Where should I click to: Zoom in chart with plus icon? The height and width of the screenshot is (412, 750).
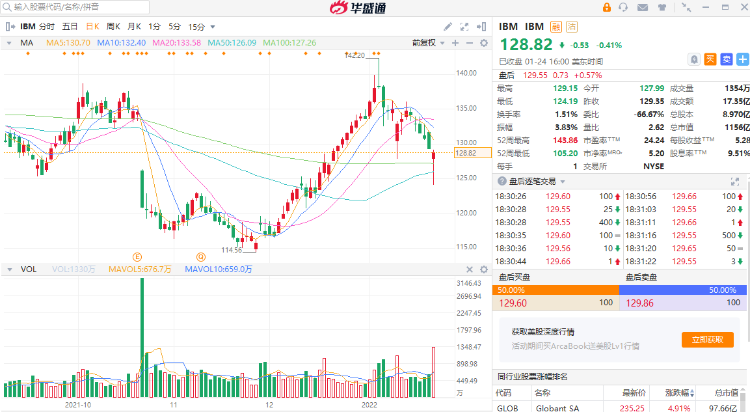(455, 43)
